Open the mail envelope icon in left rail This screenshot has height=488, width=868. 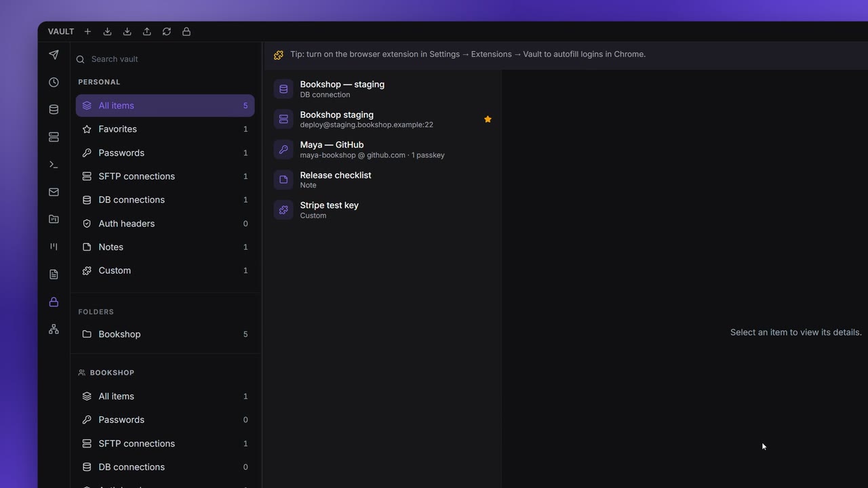(54, 192)
